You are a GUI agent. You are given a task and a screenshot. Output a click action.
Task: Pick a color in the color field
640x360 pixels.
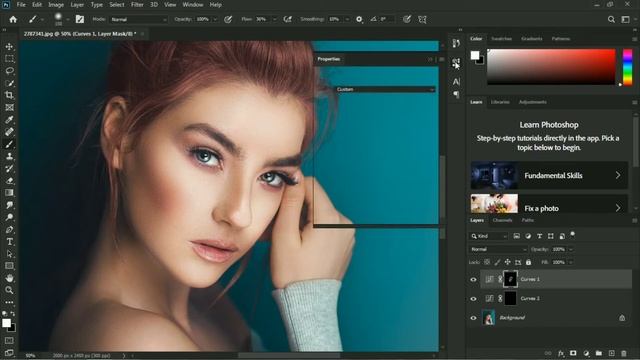tap(551, 67)
